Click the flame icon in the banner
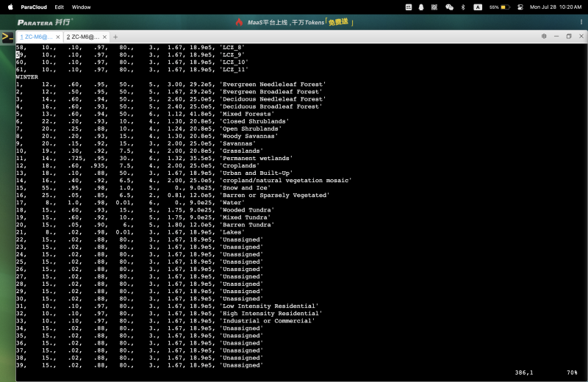The height and width of the screenshot is (382, 588). pos(240,22)
